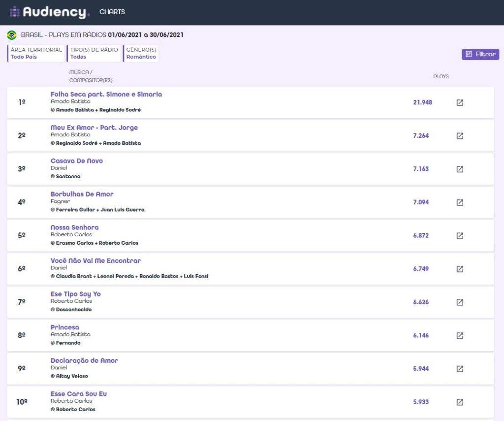Click the 7.094 plays count
Image resolution: width=504 pixels, height=421 pixels.
[x=421, y=202]
